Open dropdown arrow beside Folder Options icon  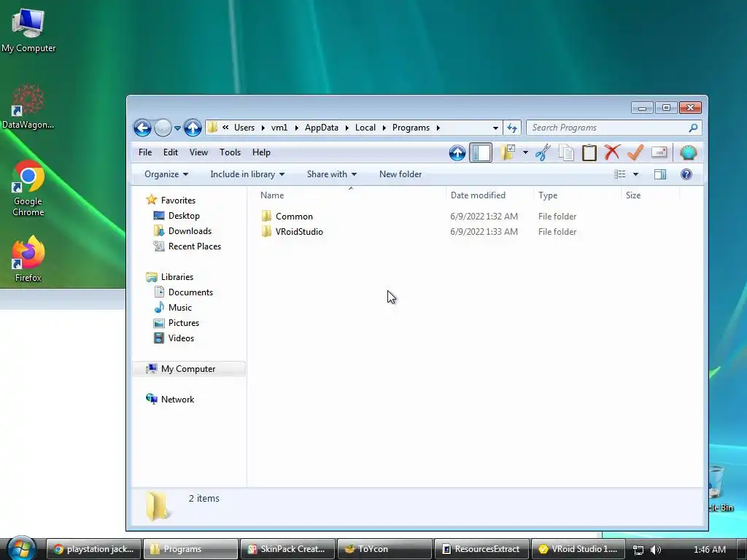[x=525, y=152]
